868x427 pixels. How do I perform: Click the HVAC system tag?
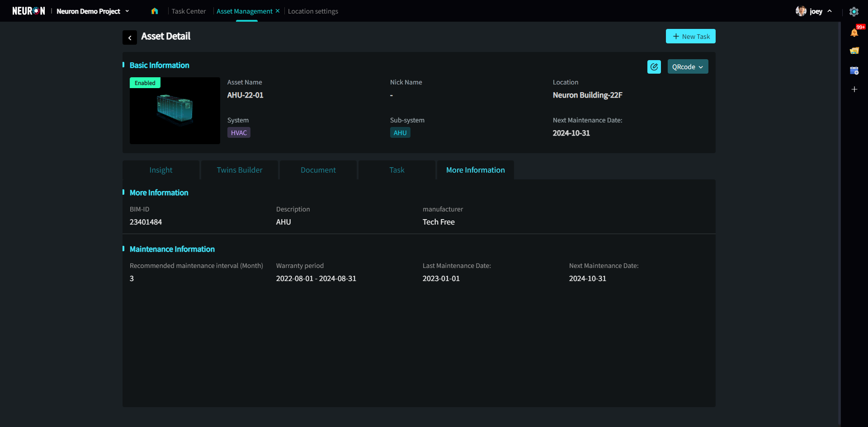pyautogui.click(x=239, y=132)
